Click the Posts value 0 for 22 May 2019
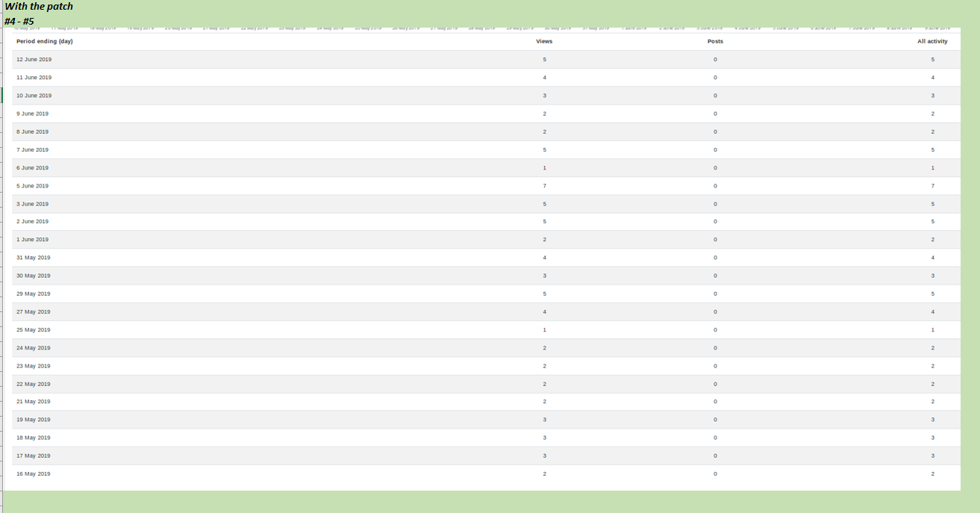The width and height of the screenshot is (980, 513). [x=715, y=384]
